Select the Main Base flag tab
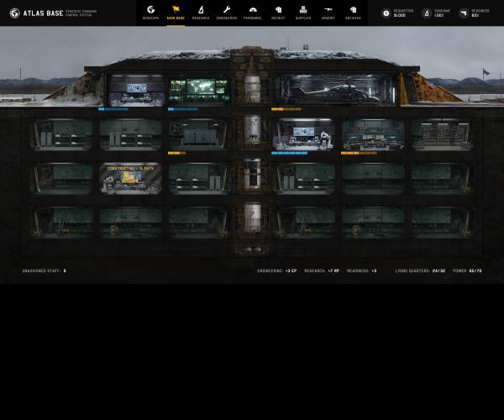504x420 pixels. click(176, 13)
